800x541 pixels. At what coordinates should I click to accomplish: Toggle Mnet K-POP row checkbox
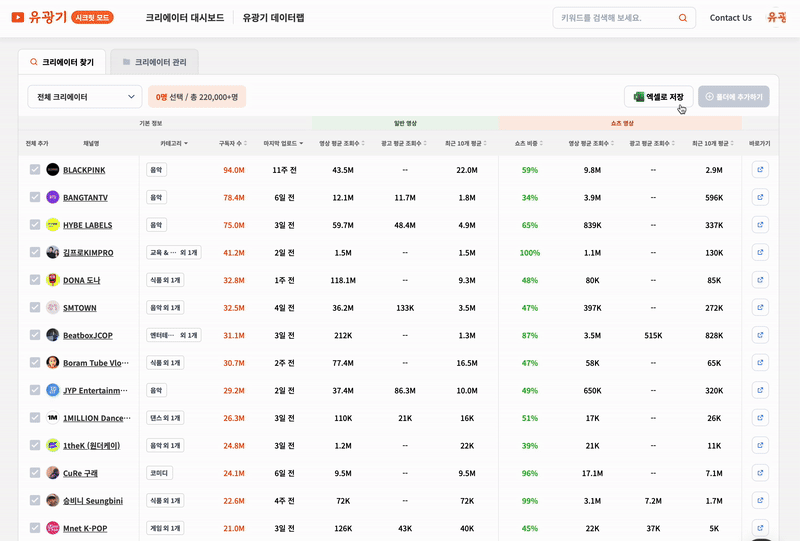coord(35,528)
